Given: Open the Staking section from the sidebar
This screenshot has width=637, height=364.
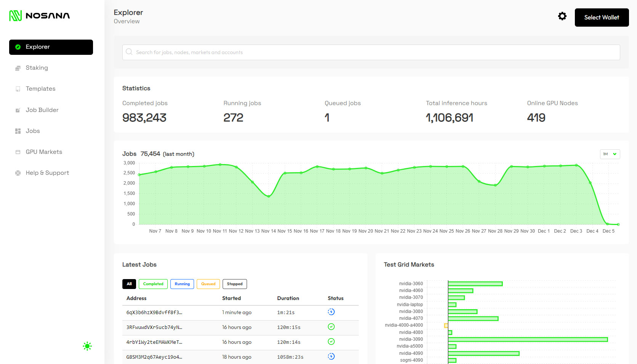Looking at the screenshot, I should 37,68.
